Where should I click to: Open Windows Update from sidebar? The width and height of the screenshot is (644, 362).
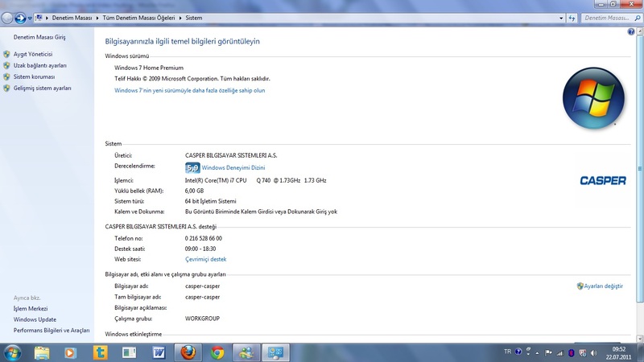click(35, 319)
